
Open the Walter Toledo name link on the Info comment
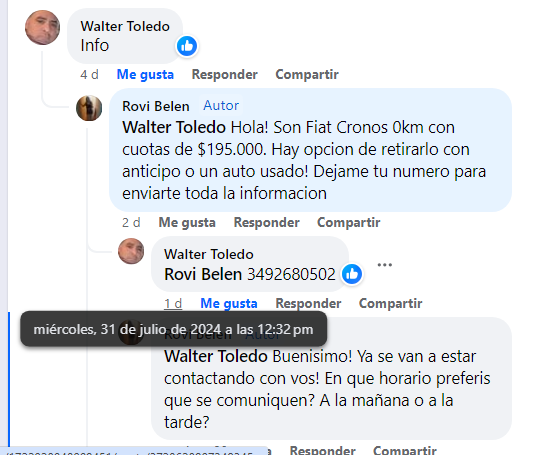pyautogui.click(x=125, y=26)
